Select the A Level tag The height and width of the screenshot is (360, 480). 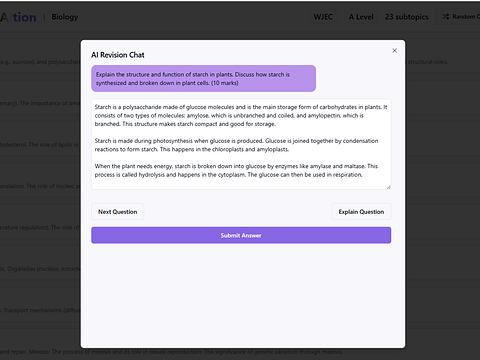tap(361, 17)
